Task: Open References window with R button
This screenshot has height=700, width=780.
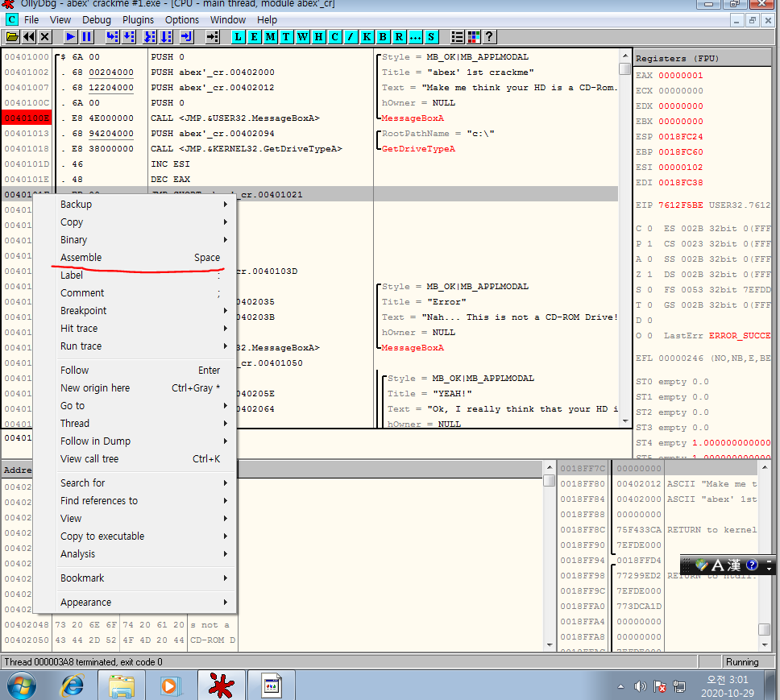Action: tap(399, 37)
